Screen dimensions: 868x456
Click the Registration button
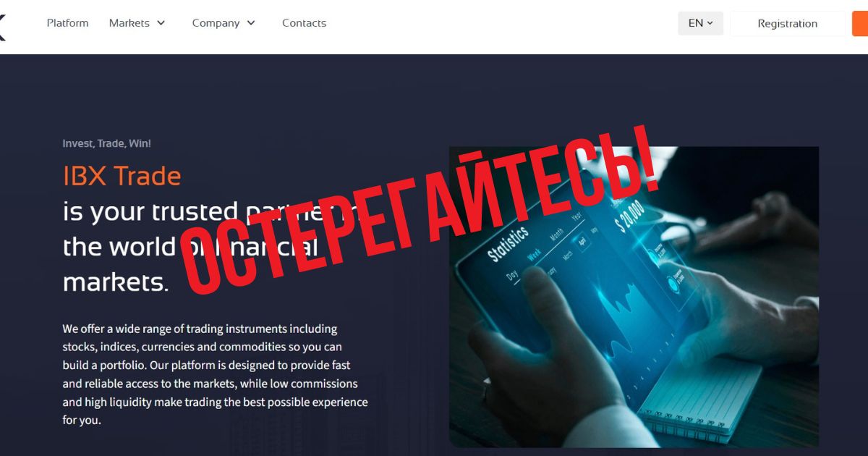[x=787, y=23]
